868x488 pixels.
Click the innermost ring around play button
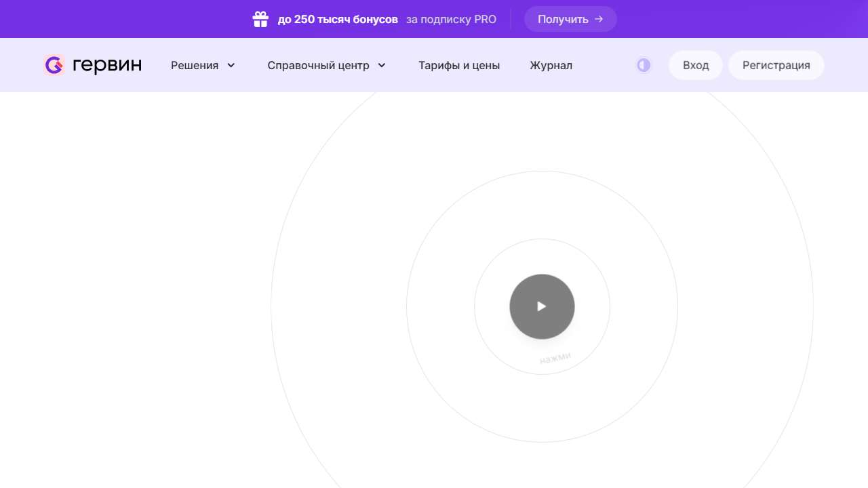point(475,306)
